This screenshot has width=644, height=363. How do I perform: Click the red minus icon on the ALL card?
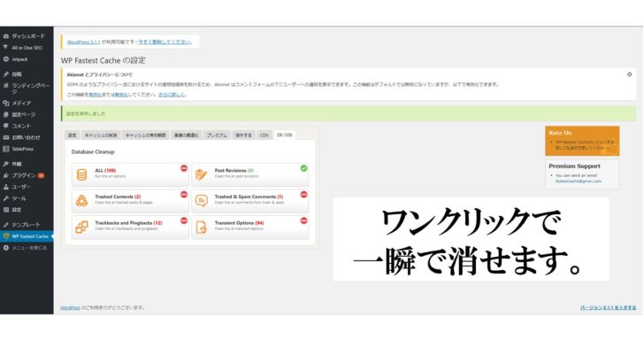pos(184,168)
